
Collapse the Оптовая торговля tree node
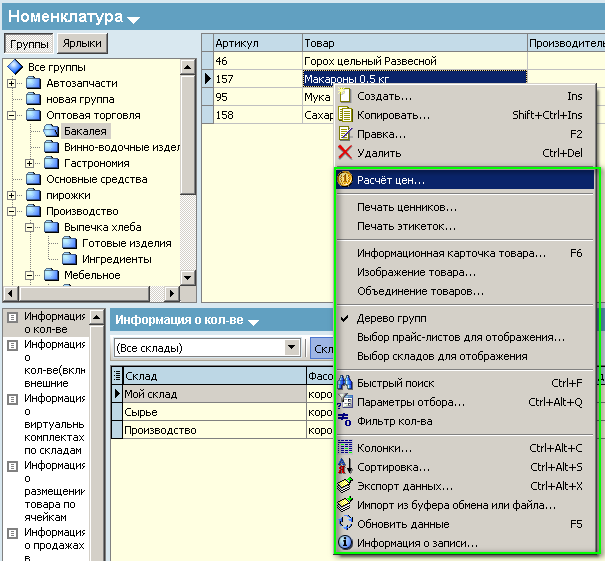pos(12,115)
